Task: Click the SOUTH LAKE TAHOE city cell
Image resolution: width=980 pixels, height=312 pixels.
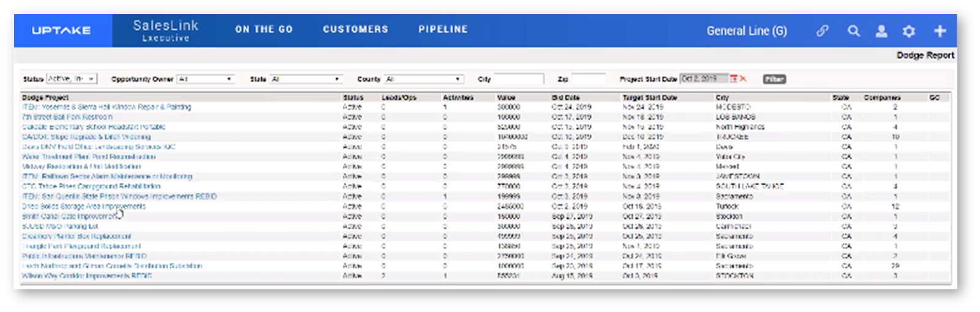Action: [750, 186]
